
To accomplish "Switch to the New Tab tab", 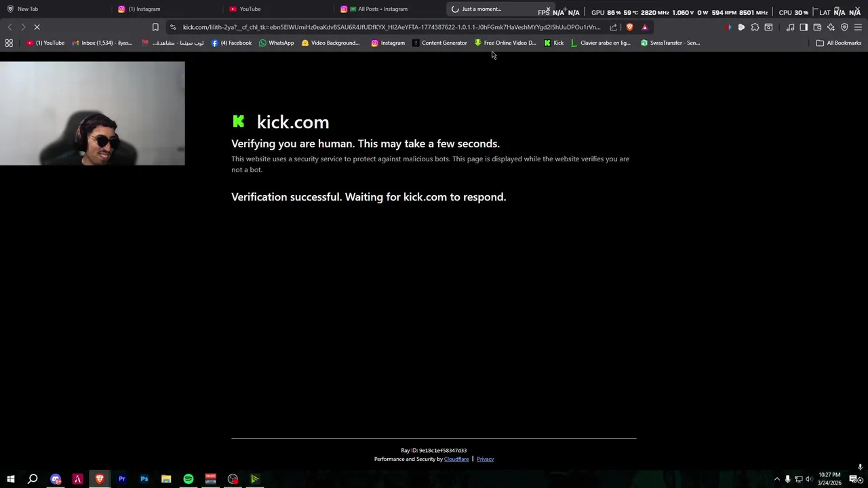I will click(54, 9).
